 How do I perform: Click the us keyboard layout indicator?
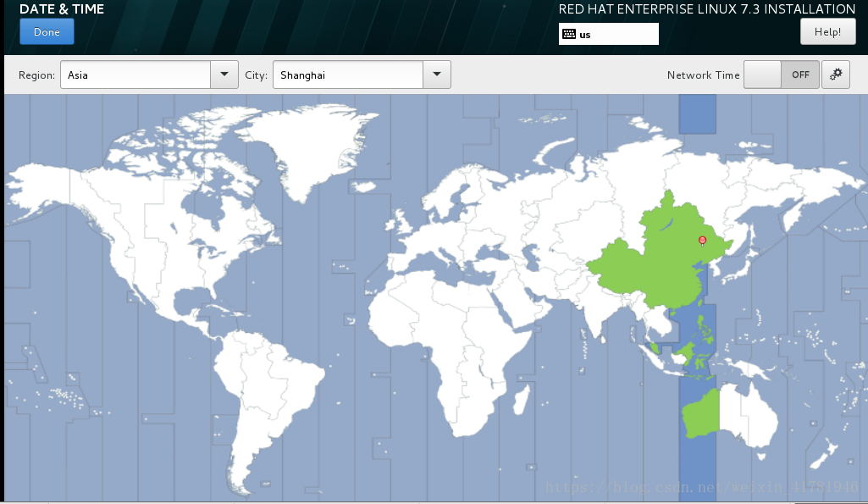coord(608,34)
